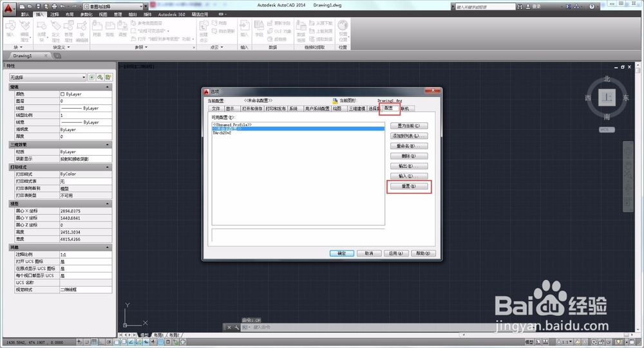
Task: Click the Plot/Print icon in quick access toolbar
Action: point(54,6)
